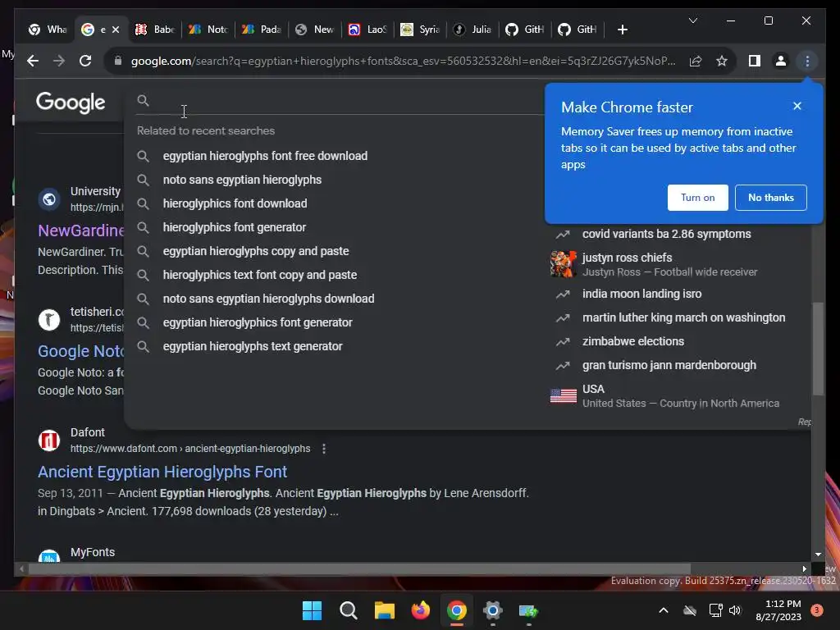Image resolution: width=840 pixels, height=630 pixels.
Task: Reload the current page
Action: point(85,61)
